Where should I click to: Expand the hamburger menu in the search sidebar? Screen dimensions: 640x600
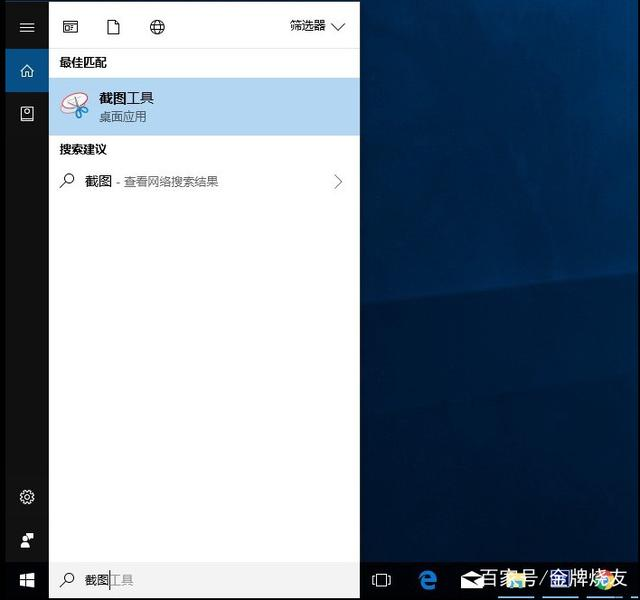click(x=27, y=27)
